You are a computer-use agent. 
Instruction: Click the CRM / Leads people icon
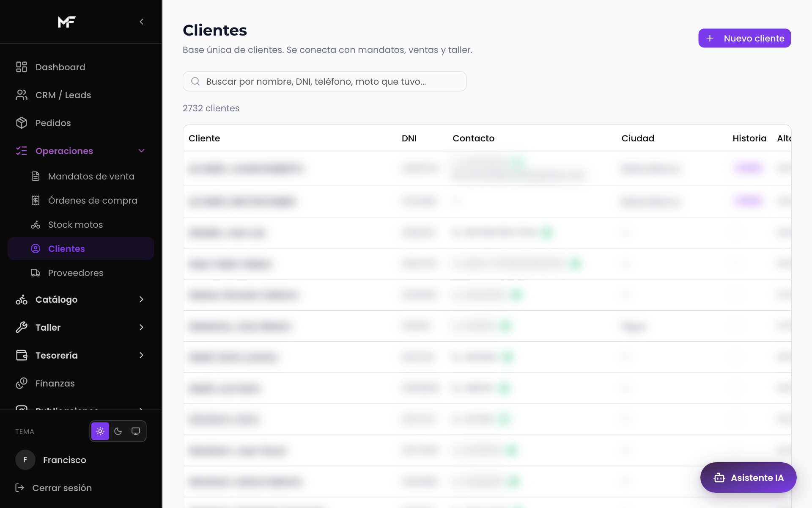(22, 95)
